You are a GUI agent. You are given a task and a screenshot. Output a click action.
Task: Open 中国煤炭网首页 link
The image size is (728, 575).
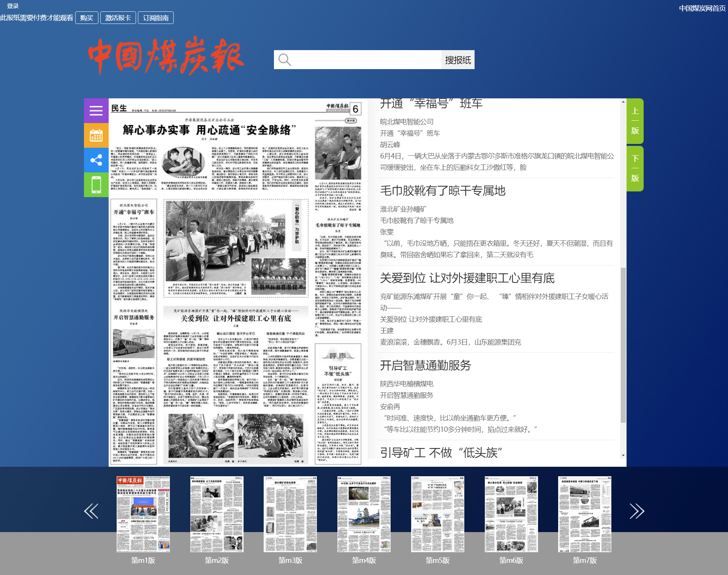702,8
